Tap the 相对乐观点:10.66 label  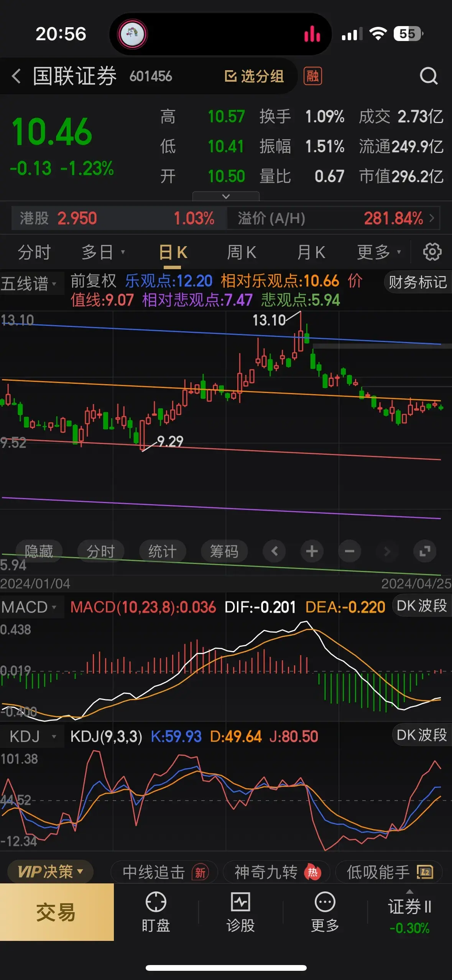(280, 281)
